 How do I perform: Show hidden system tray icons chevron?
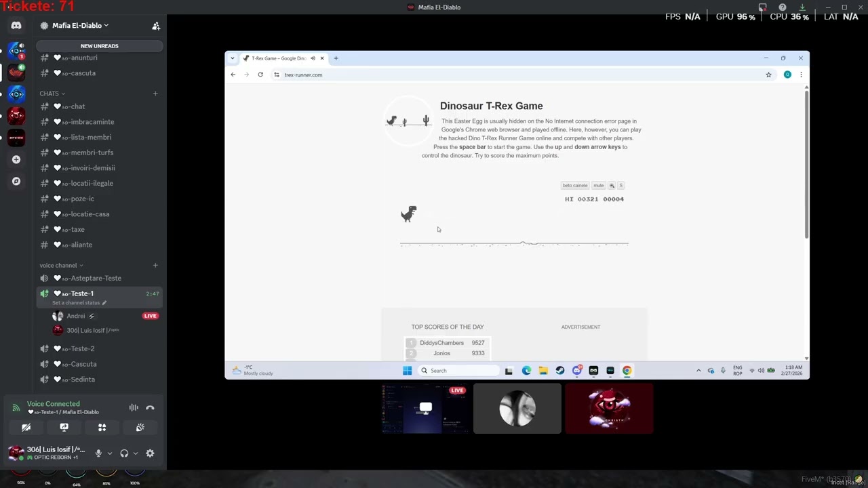point(698,371)
